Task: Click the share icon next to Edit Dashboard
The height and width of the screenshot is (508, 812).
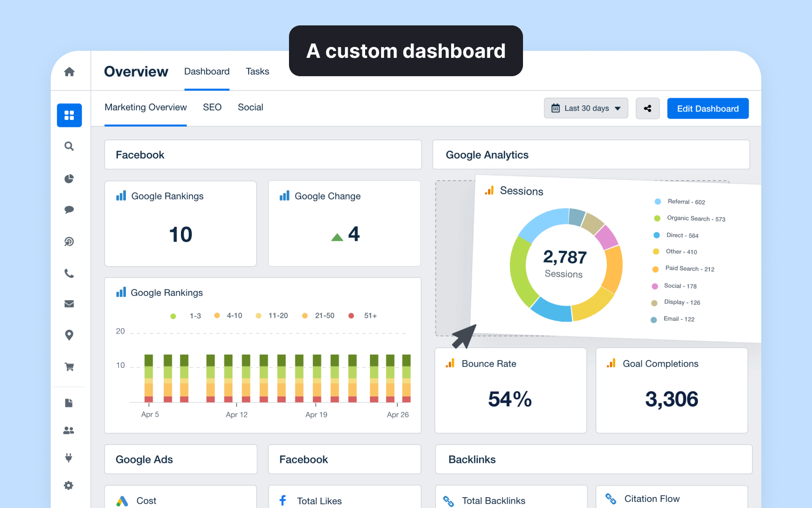Action: pyautogui.click(x=648, y=108)
